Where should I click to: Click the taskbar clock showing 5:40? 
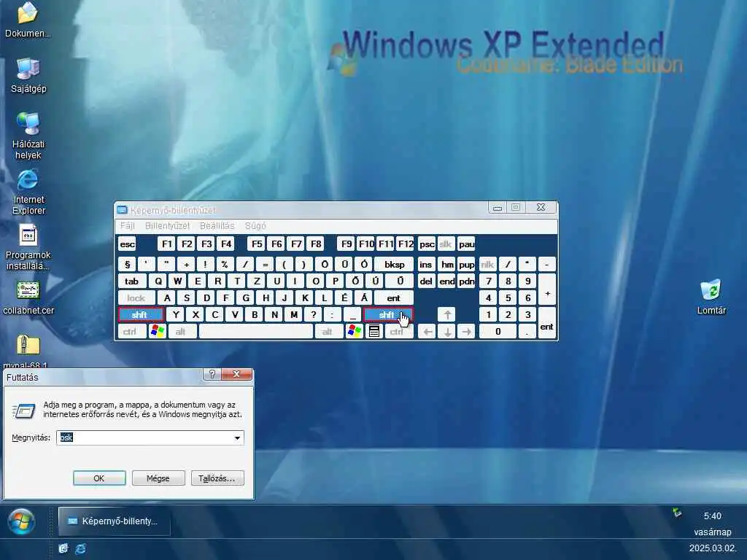[712, 516]
